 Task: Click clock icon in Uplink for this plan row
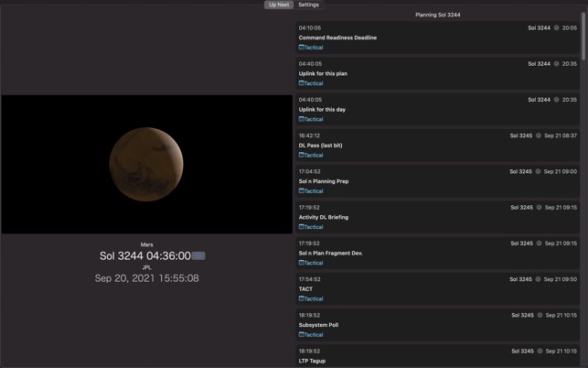point(557,64)
